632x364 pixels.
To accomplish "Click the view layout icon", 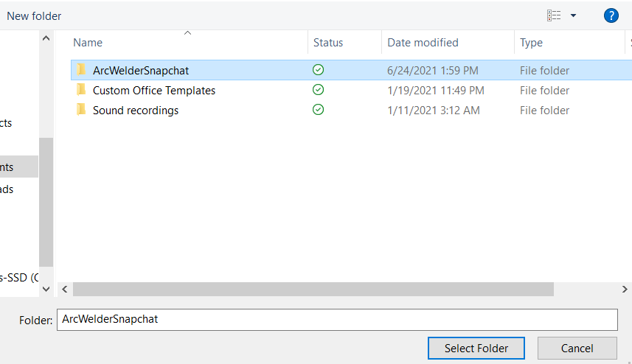I will 554,15.
